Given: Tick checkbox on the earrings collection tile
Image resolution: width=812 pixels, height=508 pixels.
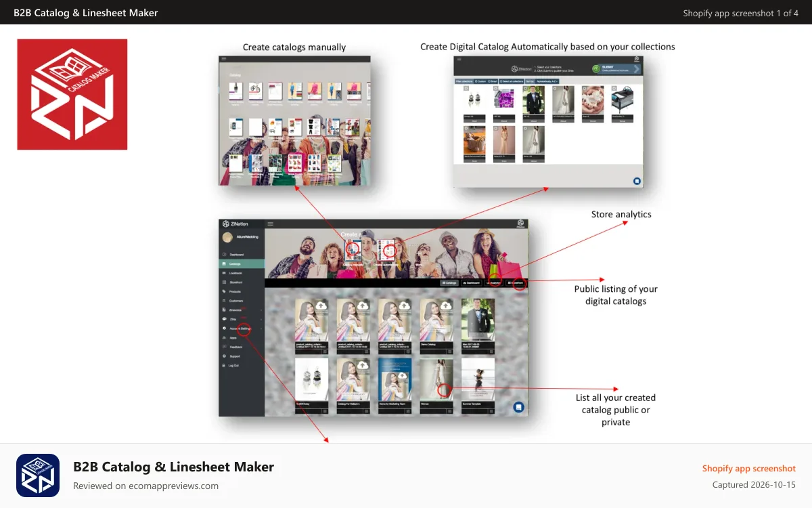Looking at the screenshot, I should click(466, 88).
